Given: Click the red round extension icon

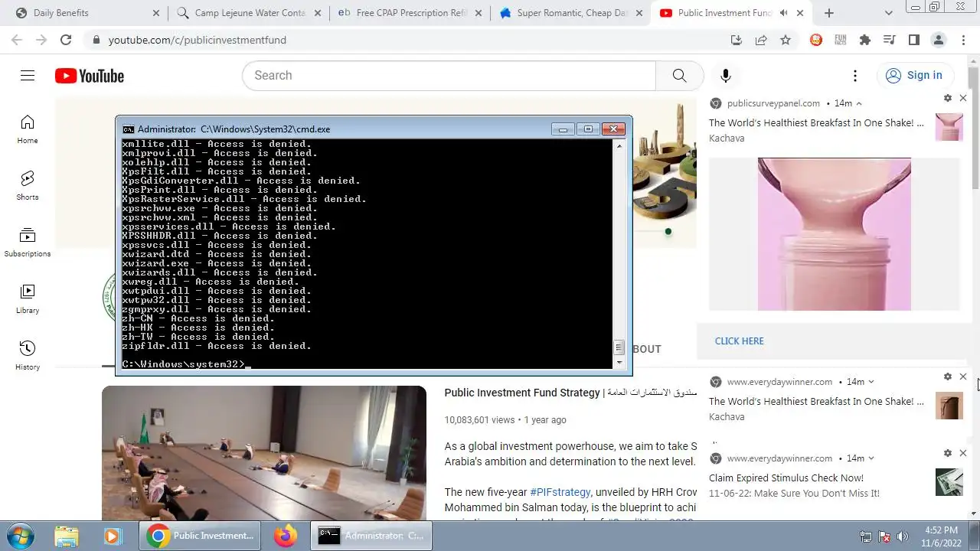Looking at the screenshot, I should 816,40.
